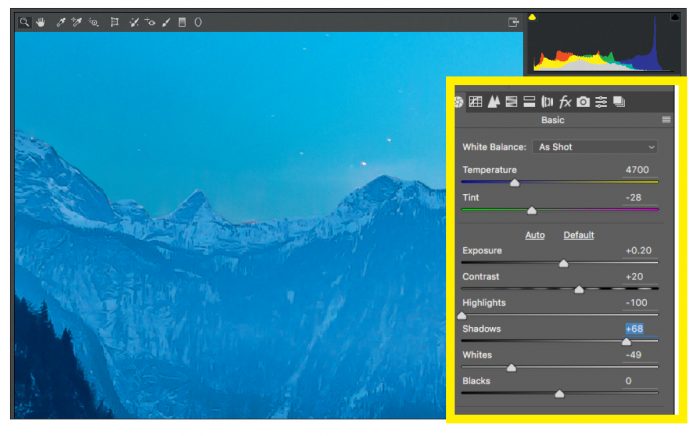The image size is (696, 436).
Task: Toggle full screen mode icon
Action: pos(514,21)
